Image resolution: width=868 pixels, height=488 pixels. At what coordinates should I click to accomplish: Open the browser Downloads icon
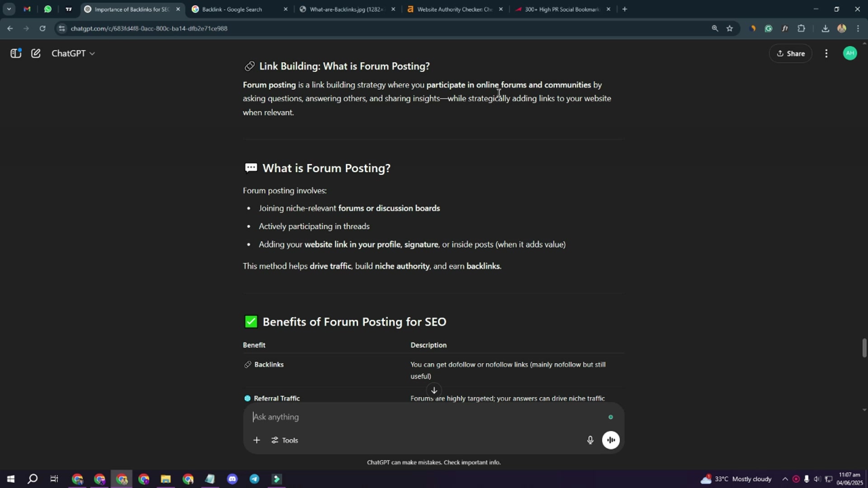pos(826,28)
